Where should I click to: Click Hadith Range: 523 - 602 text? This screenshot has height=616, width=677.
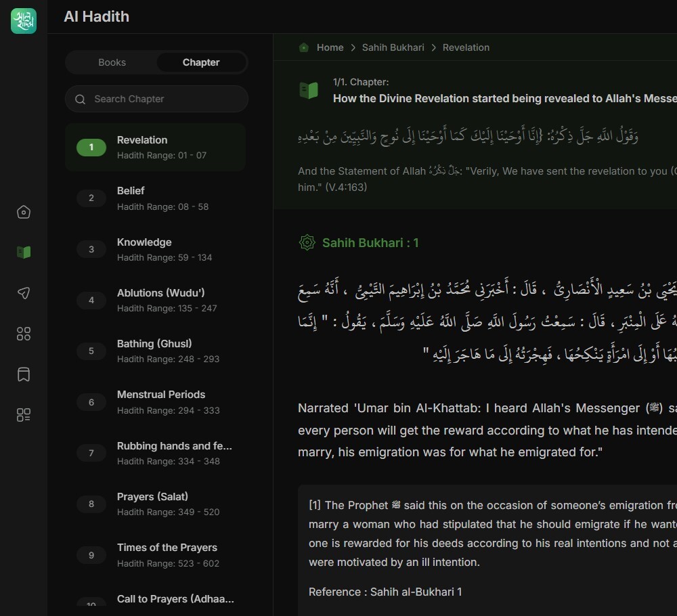(x=168, y=563)
